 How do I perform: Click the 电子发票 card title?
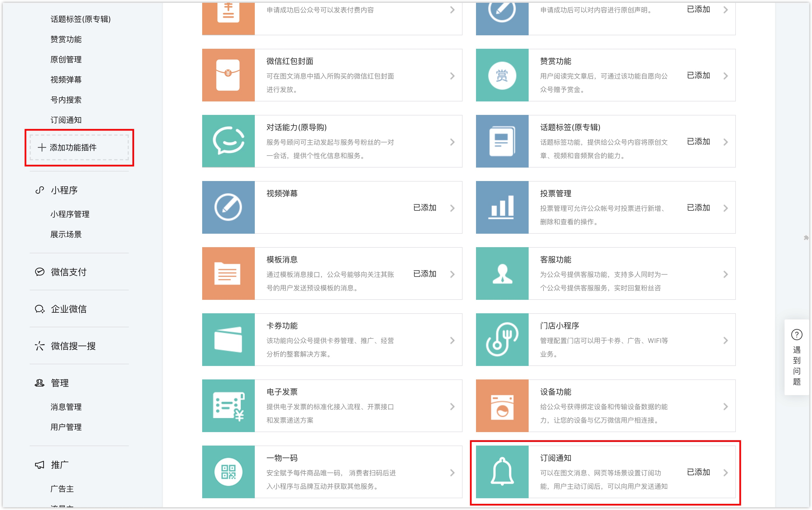click(x=282, y=392)
